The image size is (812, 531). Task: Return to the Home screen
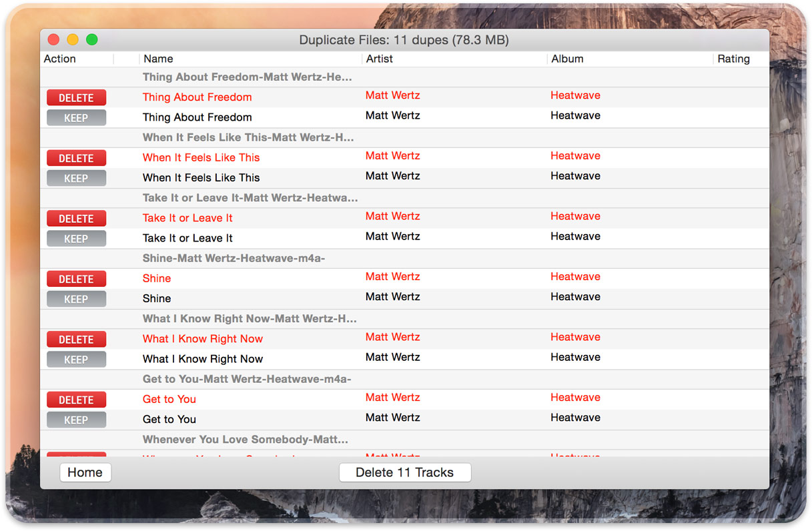click(x=85, y=472)
